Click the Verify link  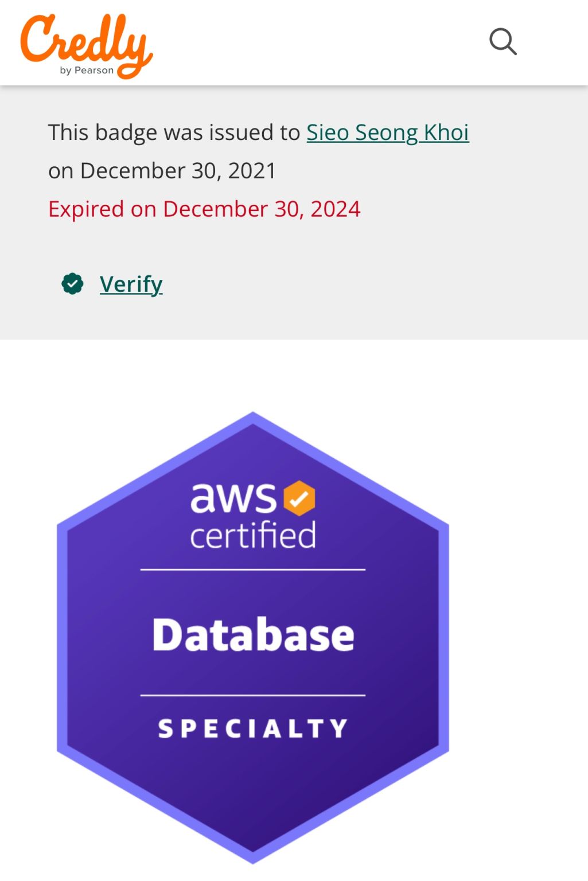click(x=131, y=284)
